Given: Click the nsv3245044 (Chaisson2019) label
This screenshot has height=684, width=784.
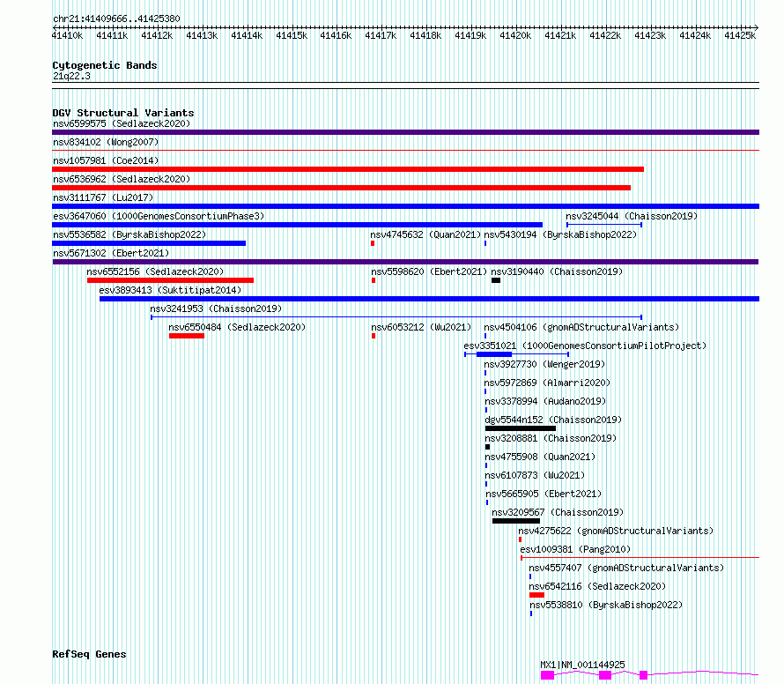Looking at the screenshot, I should [632, 216].
